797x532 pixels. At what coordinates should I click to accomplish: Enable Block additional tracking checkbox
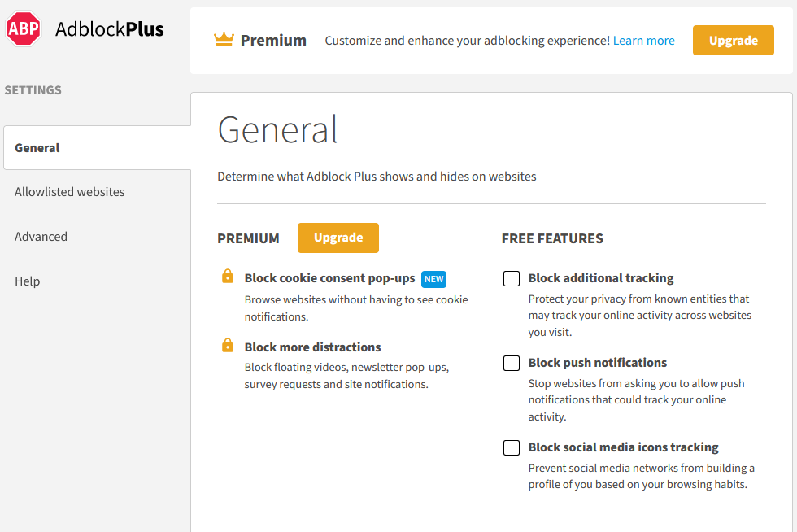pos(512,279)
